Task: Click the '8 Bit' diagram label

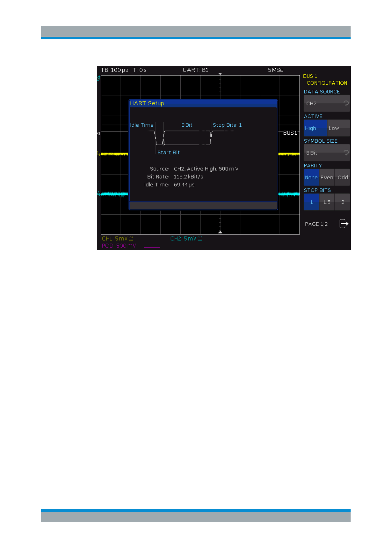Action: tap(187, 125)
